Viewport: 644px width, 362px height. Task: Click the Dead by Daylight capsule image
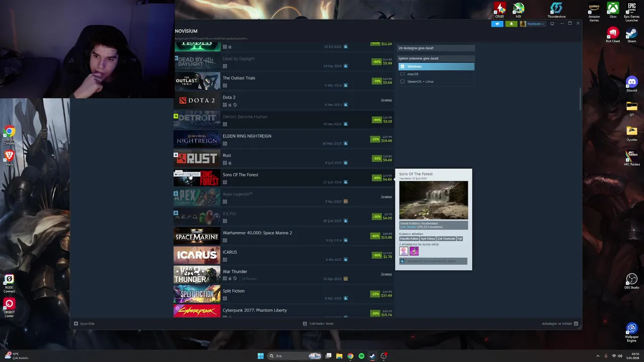coord(197,62)
